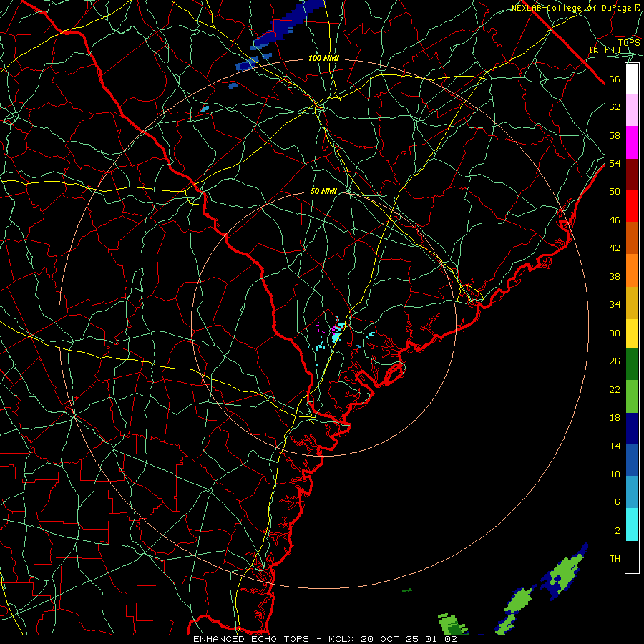Click the legend value "6"
Screen dimensions: 644x644
(x=617, y=502)
